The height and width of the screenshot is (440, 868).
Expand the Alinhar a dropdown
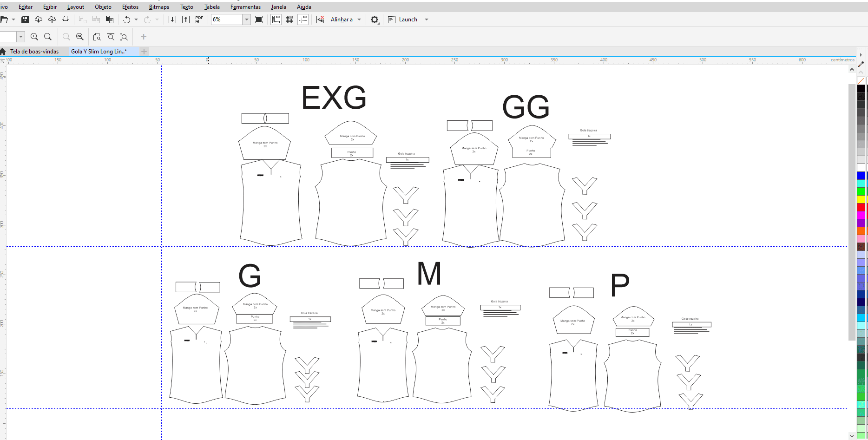(x=359, y=20)
